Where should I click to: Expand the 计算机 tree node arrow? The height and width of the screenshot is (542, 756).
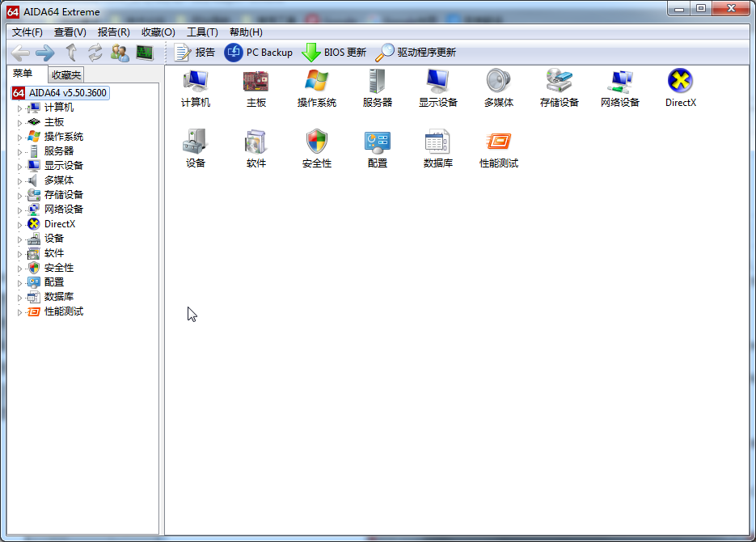[19, 108]
